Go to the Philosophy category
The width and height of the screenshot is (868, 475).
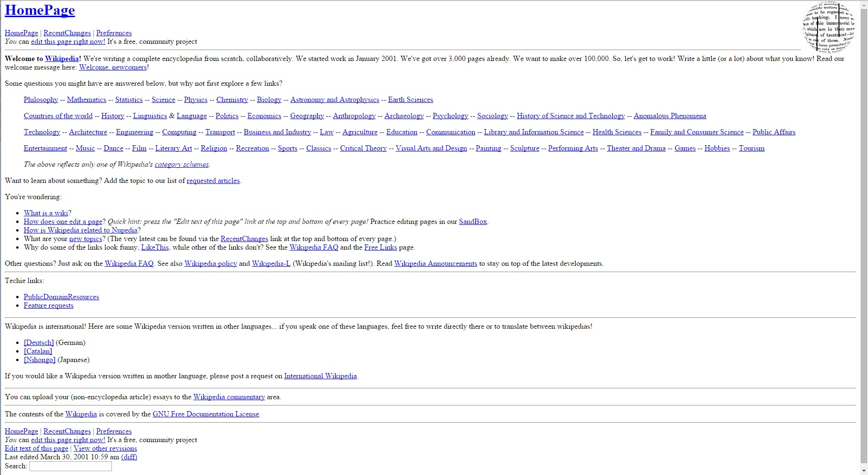(x=41, y=100)
